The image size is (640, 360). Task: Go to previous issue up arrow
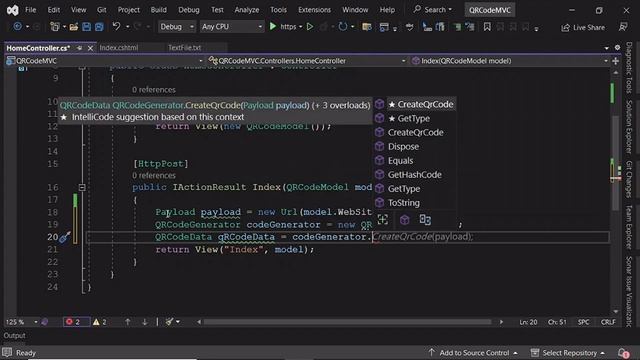(x=127, y=322)
